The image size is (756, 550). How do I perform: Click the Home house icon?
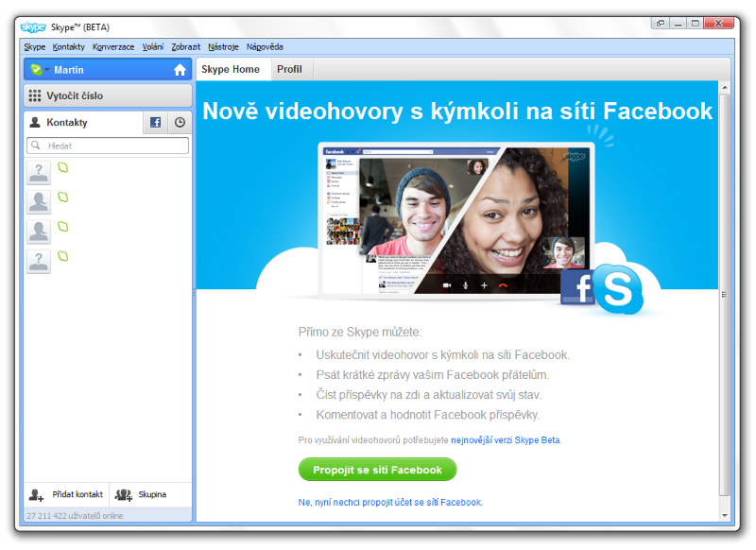point(180,70)
